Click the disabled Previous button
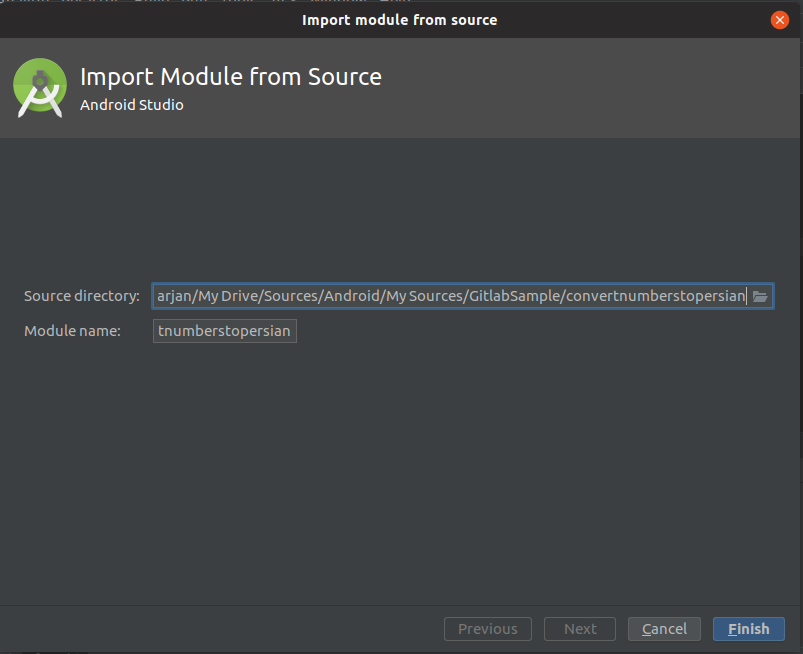The height and width of the screenshot is (654, 803). (488, 628)
